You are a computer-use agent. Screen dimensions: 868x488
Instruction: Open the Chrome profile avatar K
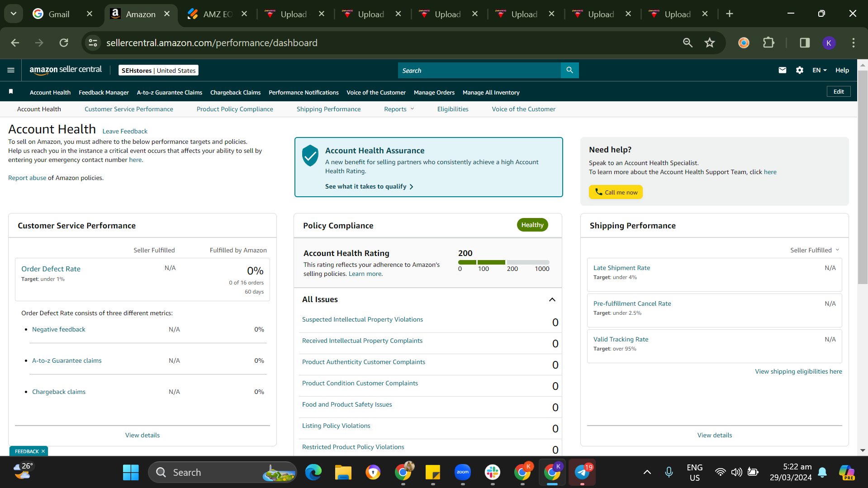pyautogui.click(x=829, y=43)
